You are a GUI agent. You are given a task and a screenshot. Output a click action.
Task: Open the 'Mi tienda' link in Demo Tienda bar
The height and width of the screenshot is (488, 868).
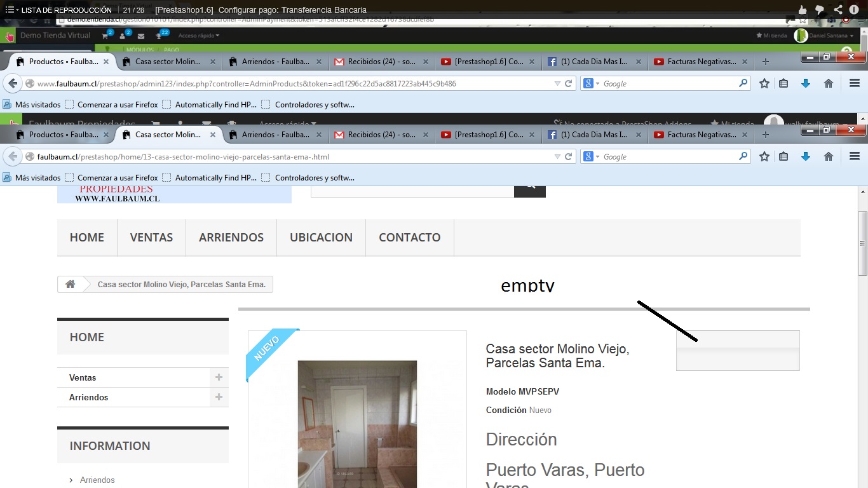point(771,36)
